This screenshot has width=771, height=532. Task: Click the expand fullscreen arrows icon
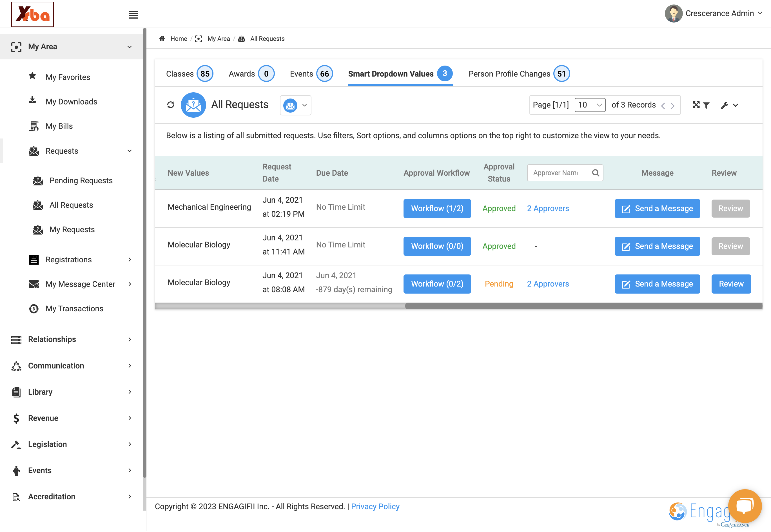coord(696,105)
